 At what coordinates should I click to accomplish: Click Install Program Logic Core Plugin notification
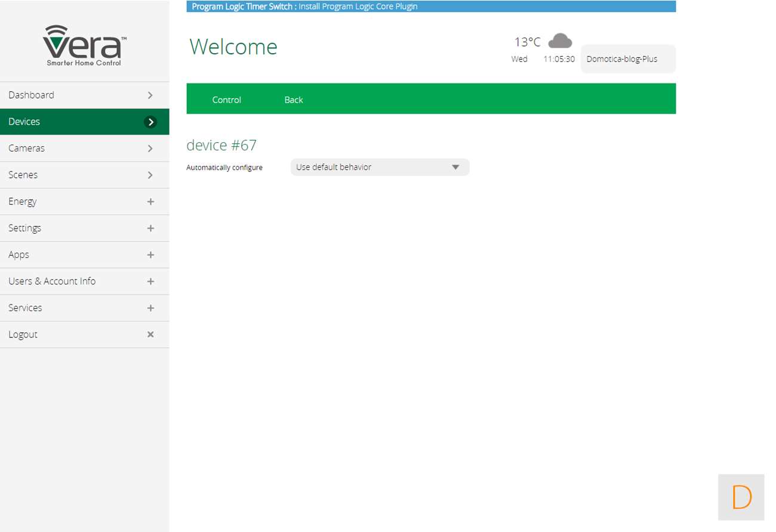[358, 7]
